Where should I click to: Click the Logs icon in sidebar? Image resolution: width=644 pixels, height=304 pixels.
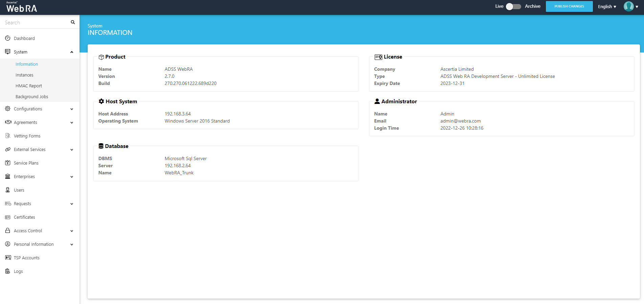coord(7,271)
